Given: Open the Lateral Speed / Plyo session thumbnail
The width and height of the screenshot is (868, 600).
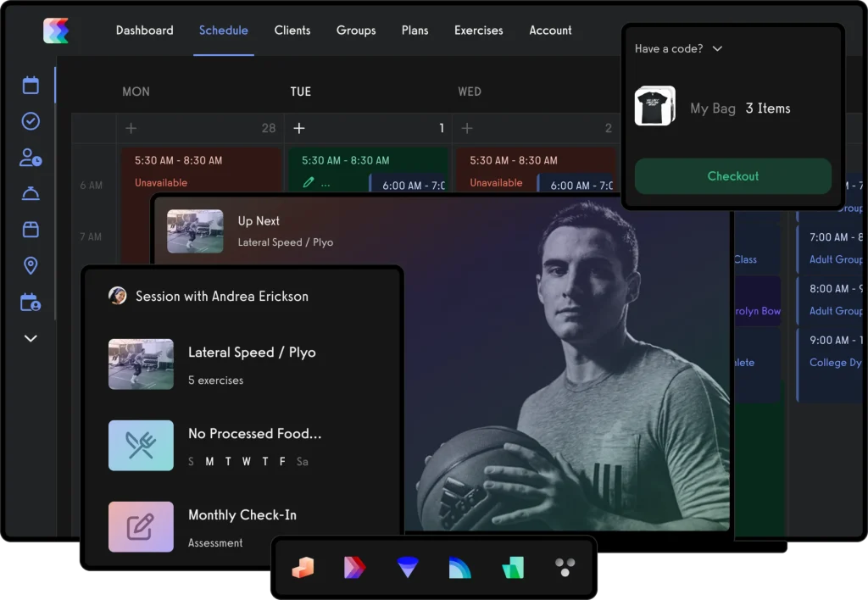Looking at the screenshot, I should pyautogui.click(x=141, y=364).
